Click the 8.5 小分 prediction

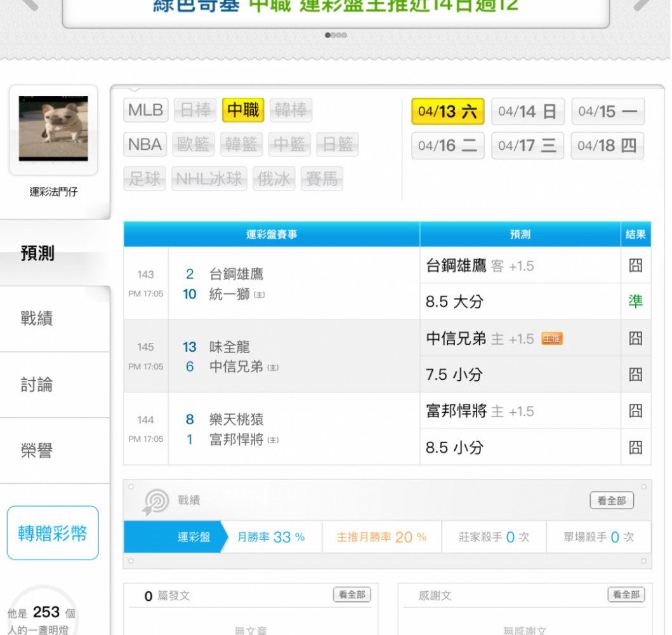pyautogui.click(x=455, y=447)
